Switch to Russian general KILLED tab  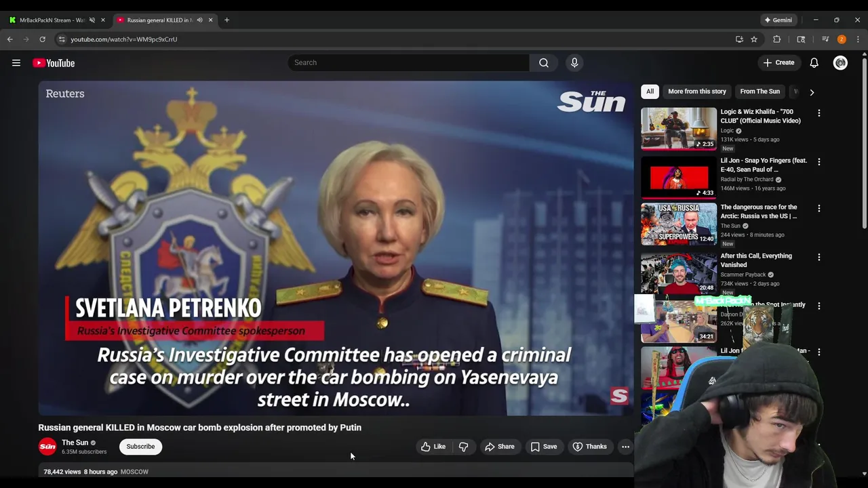160,20
